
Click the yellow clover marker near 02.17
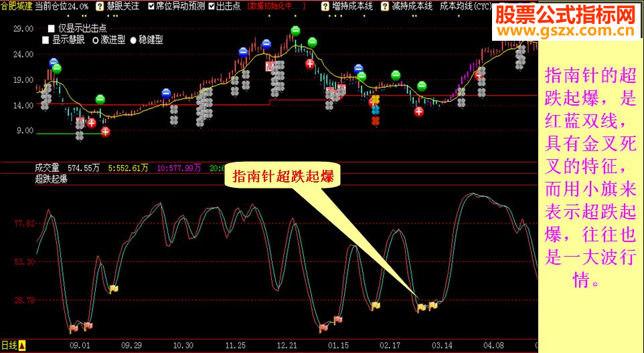tap(376, 100)
